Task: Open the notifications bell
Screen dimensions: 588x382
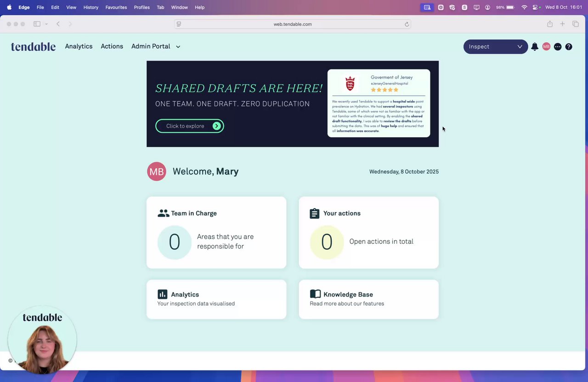Action: pyautogui.click(x=535, y=46)
